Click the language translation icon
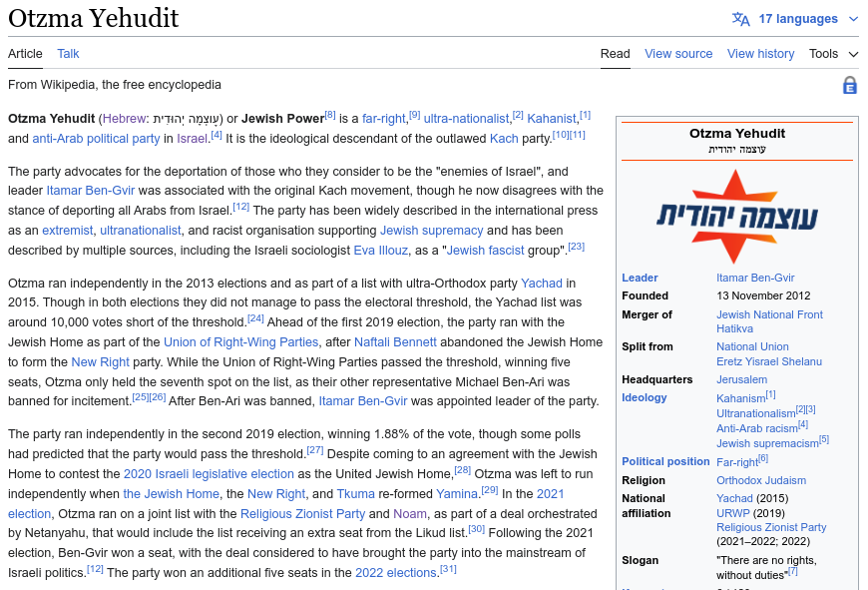The width and height of the screenshot is (868, 590). click(740, 19)
